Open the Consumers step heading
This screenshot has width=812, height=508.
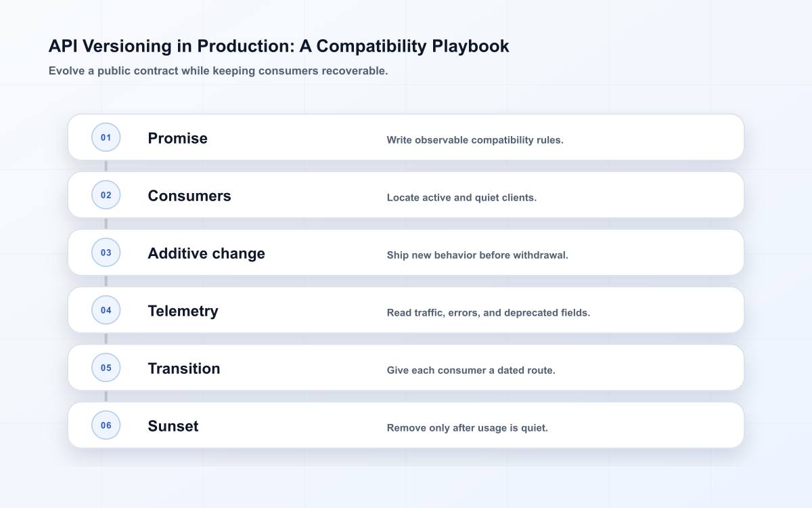[x=189, y=196]
